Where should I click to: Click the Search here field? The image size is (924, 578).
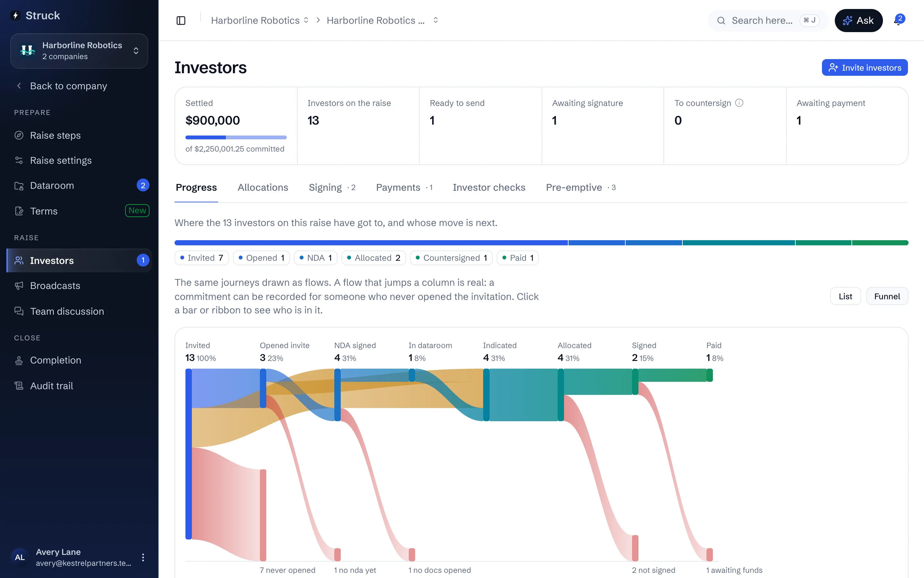pyautogui.click(x=768, y=20)
